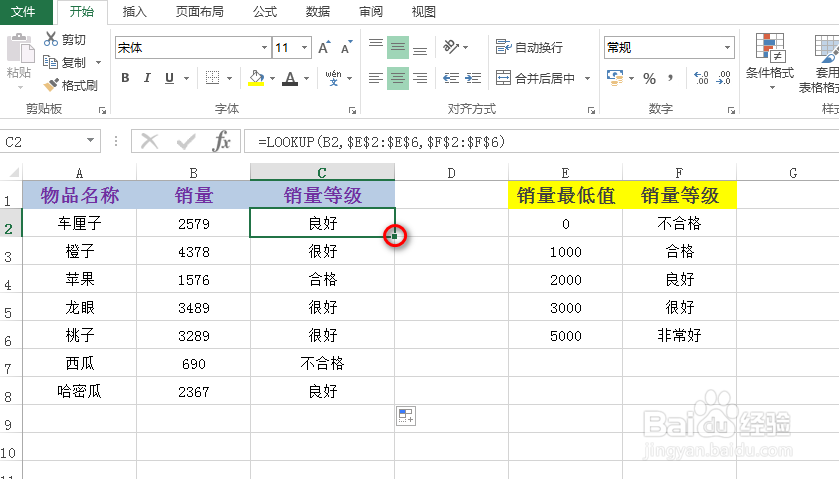Align text left
The width and height of the screenshot is (839, 479).
376,78
